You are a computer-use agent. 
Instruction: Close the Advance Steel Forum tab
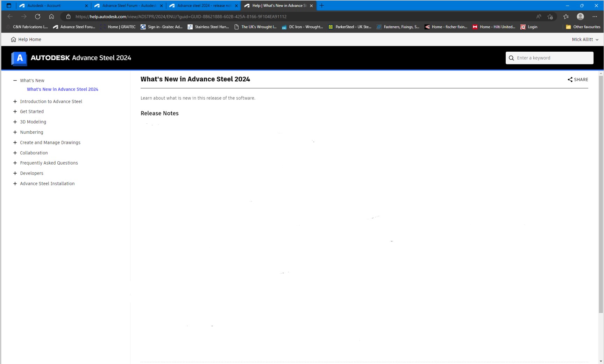(x=161, y=6)
